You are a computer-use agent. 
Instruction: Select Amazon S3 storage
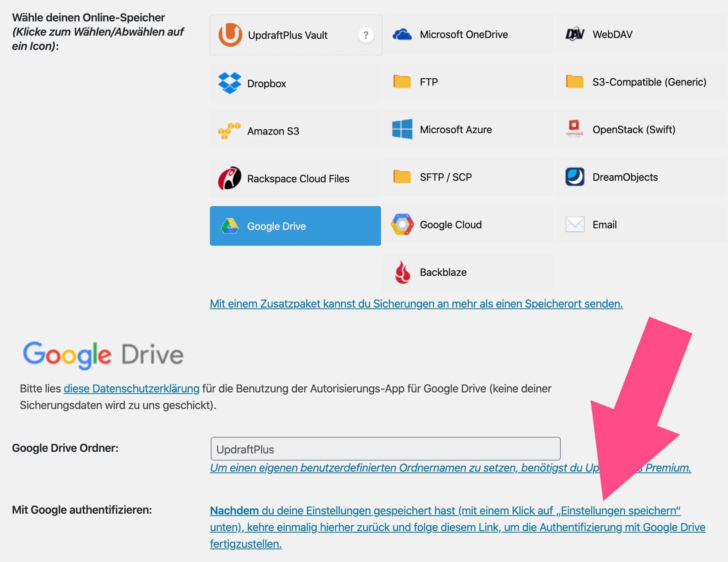point(273,131)
